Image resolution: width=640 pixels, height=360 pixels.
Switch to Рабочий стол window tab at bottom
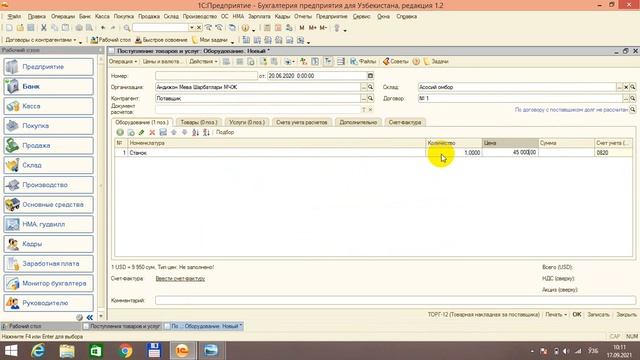tap(41, 327)
